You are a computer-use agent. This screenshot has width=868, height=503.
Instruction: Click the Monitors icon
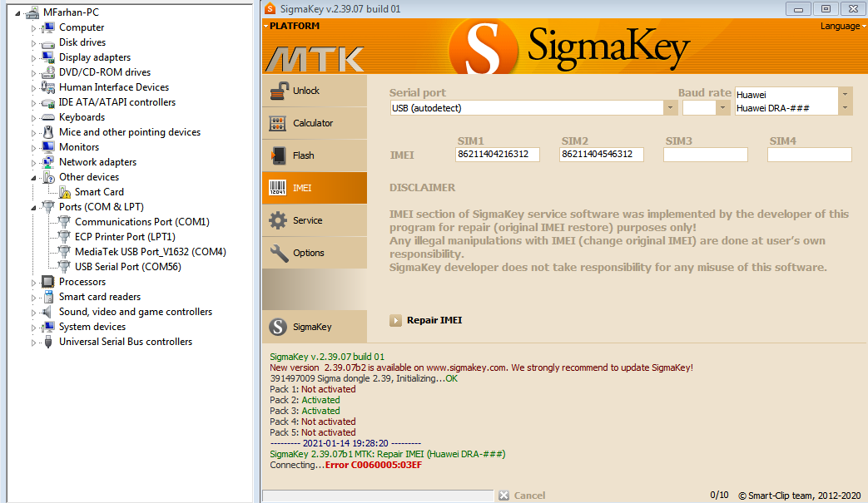coord(48,147)
